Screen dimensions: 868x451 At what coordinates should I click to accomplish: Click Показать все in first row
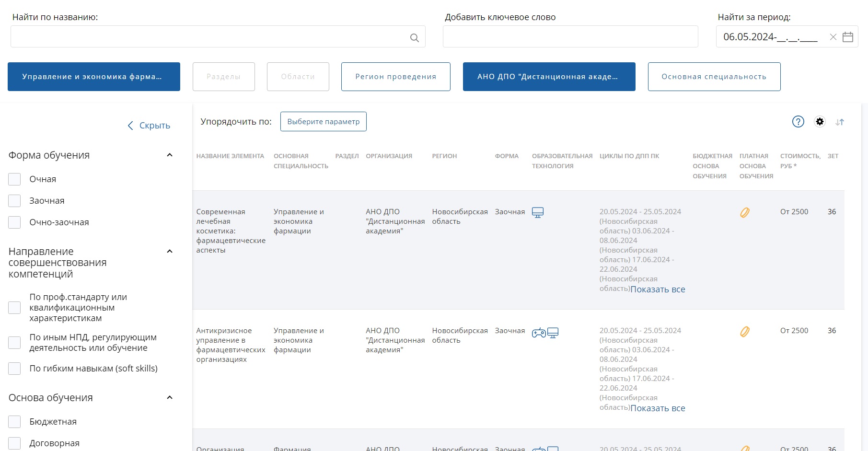pyautogui.click(x=657, y=289)
